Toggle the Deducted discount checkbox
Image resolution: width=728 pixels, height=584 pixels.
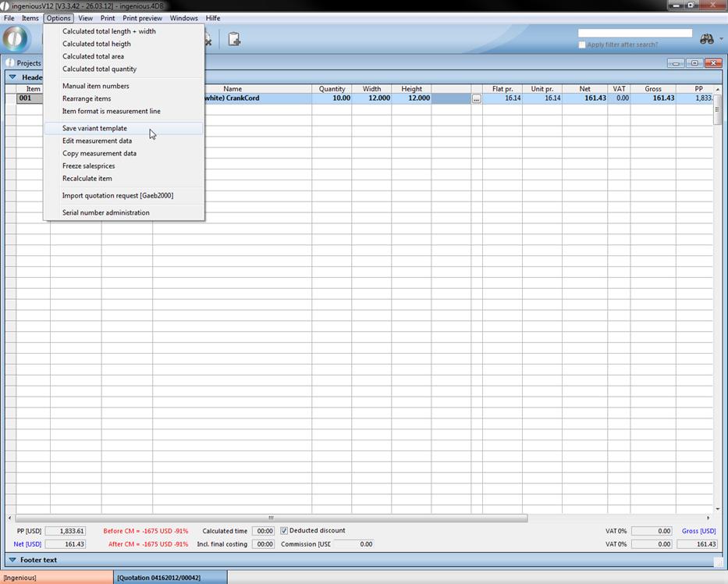(x=284, y=531)
